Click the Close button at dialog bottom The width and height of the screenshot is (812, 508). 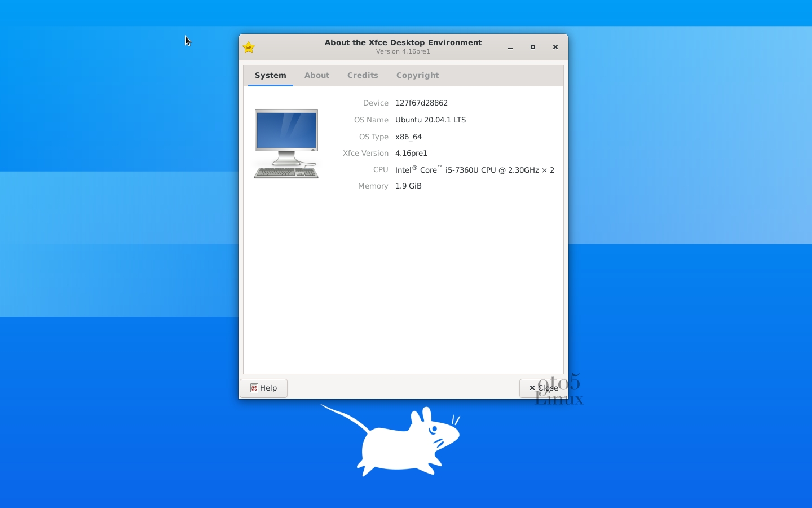544,388
